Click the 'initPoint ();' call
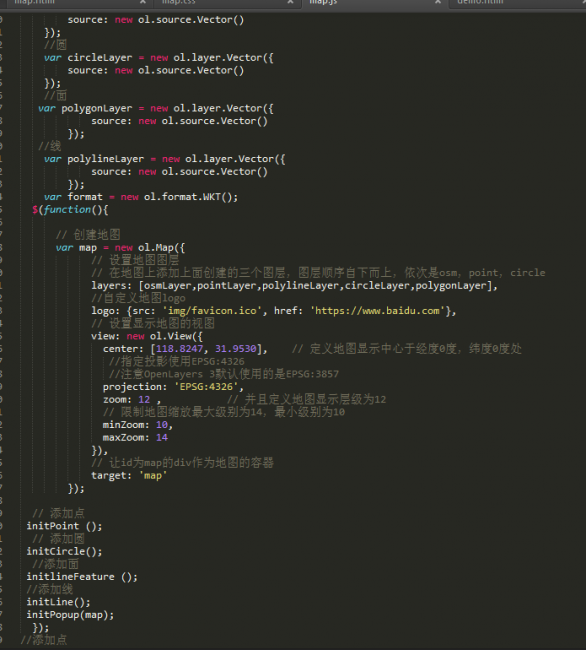586x650 pixels. point(64,526)
